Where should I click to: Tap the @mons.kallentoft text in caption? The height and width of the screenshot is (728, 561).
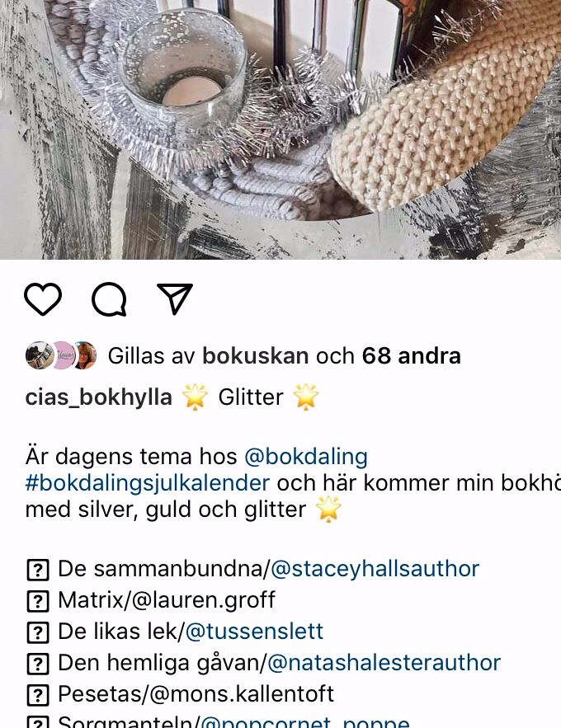242,694
